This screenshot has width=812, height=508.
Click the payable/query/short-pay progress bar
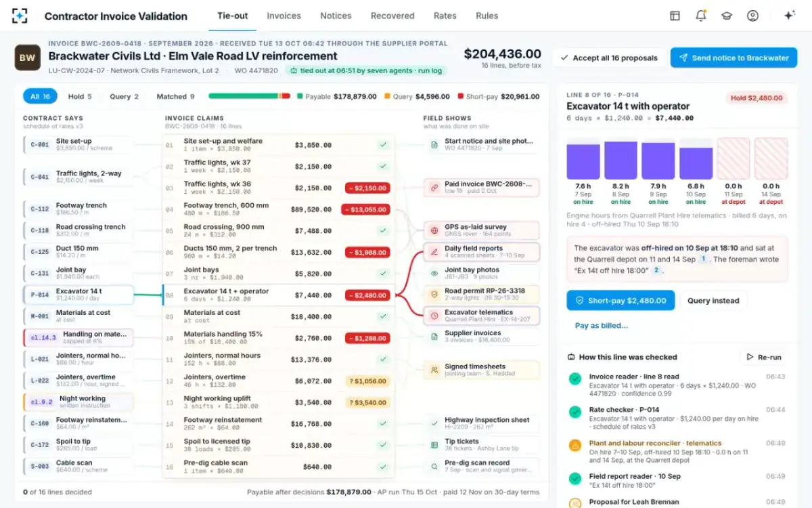(x=250, y=96)
